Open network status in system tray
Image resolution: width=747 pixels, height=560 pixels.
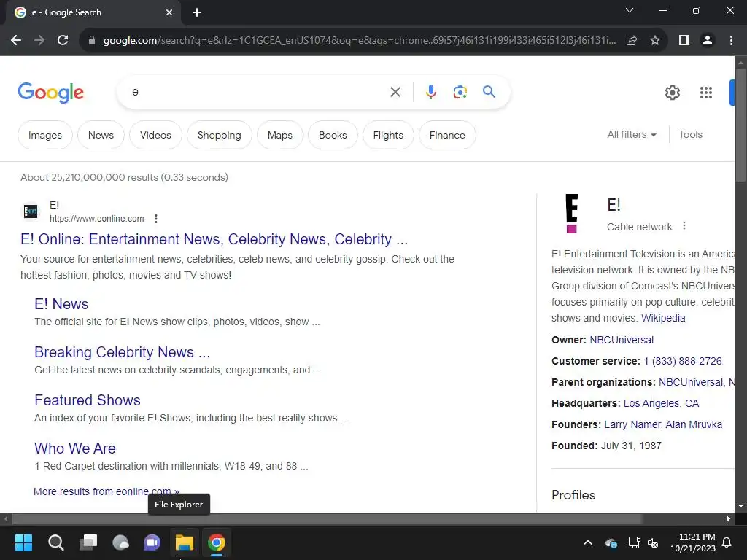[634, 542]
